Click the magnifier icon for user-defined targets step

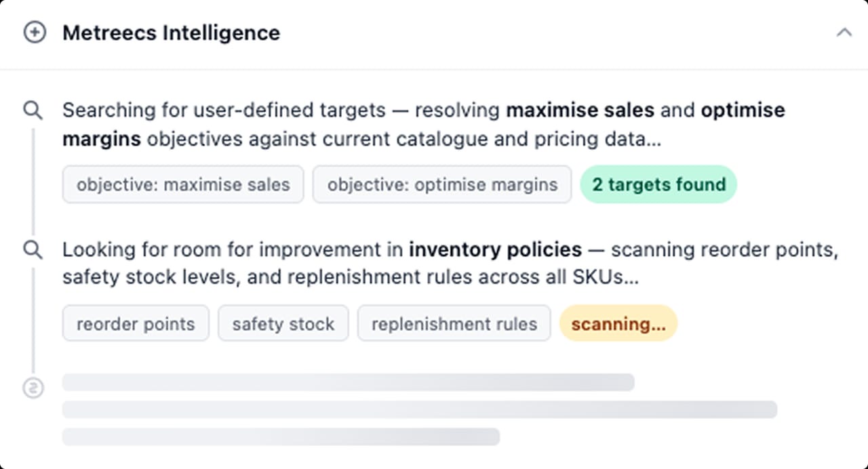(x=33, y=110)
